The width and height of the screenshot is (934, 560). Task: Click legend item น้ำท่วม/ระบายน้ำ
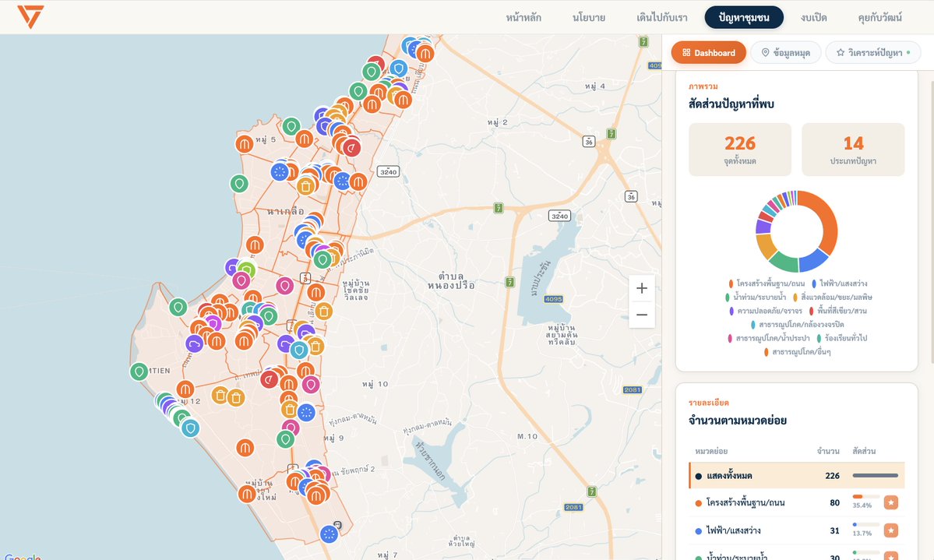pos(756,297)
